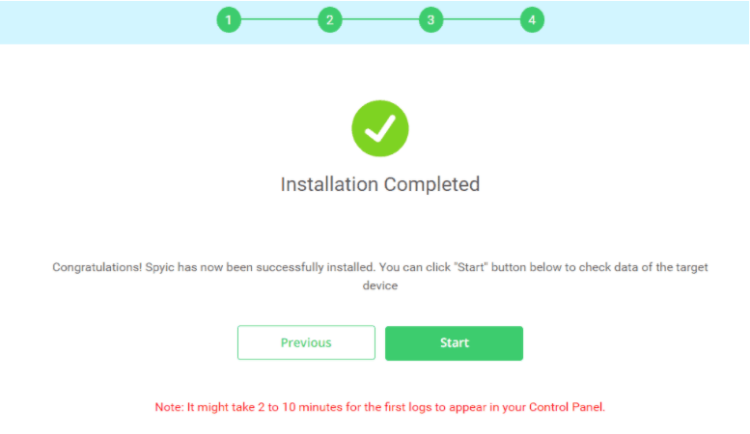Click the Start button
750x434 pixels.
[x=453, y=343]
